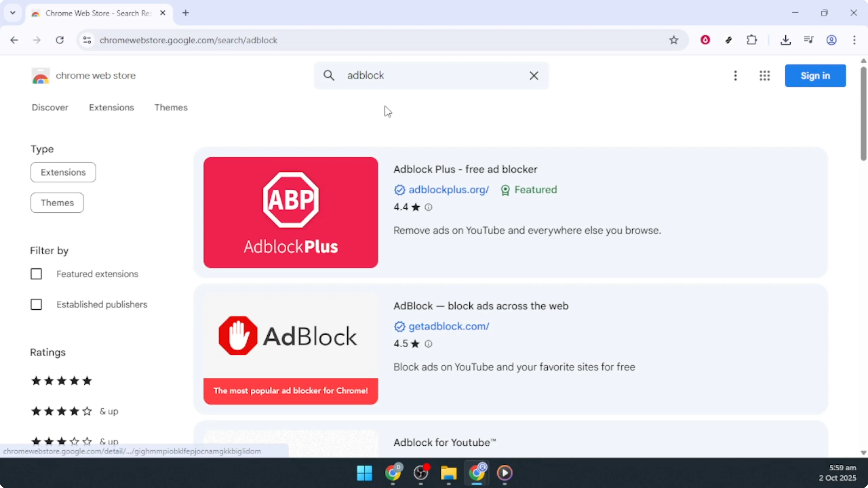Go to the Discover section
The image size is (868, 488).
pos(50,107)
